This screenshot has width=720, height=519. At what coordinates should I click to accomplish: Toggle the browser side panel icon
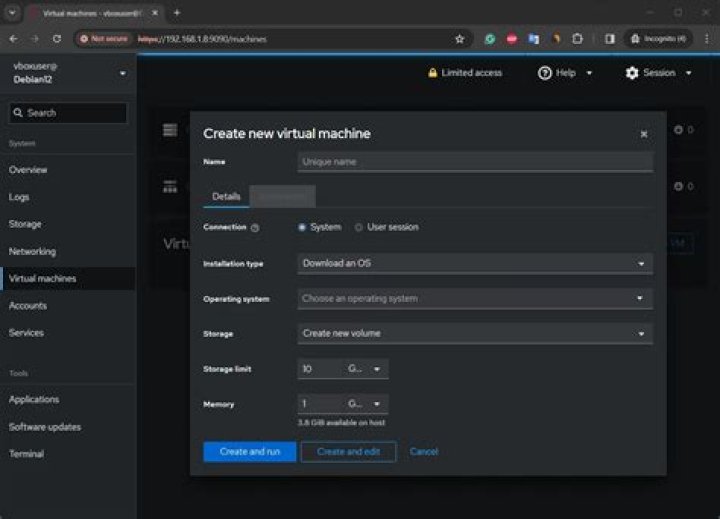[610, 39]
